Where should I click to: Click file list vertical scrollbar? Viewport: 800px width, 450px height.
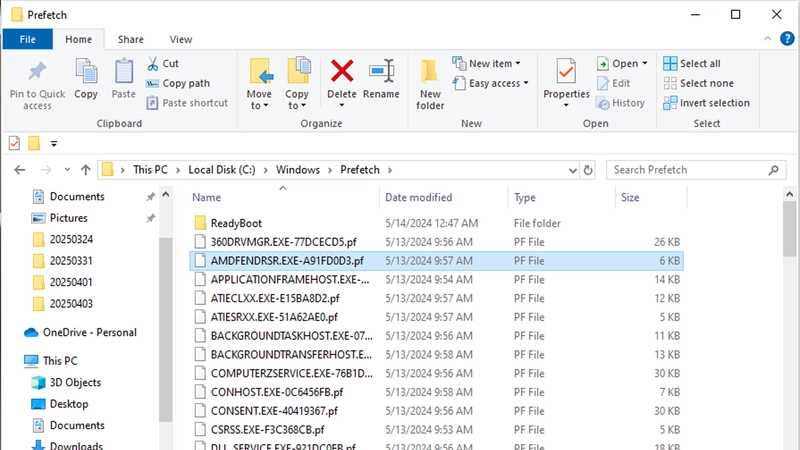789,230
